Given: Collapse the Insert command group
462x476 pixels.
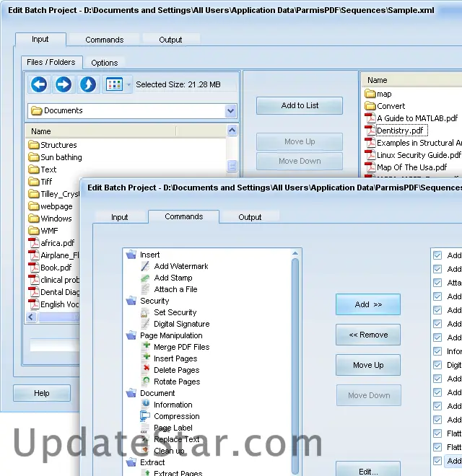Looking at the screenshot, I should click(131, 255).
